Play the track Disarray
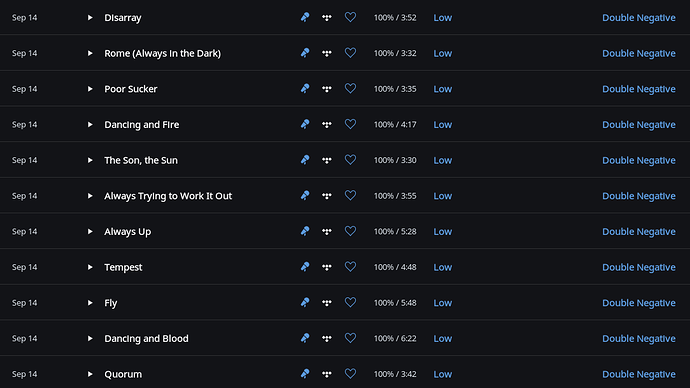 pos(90,18)
